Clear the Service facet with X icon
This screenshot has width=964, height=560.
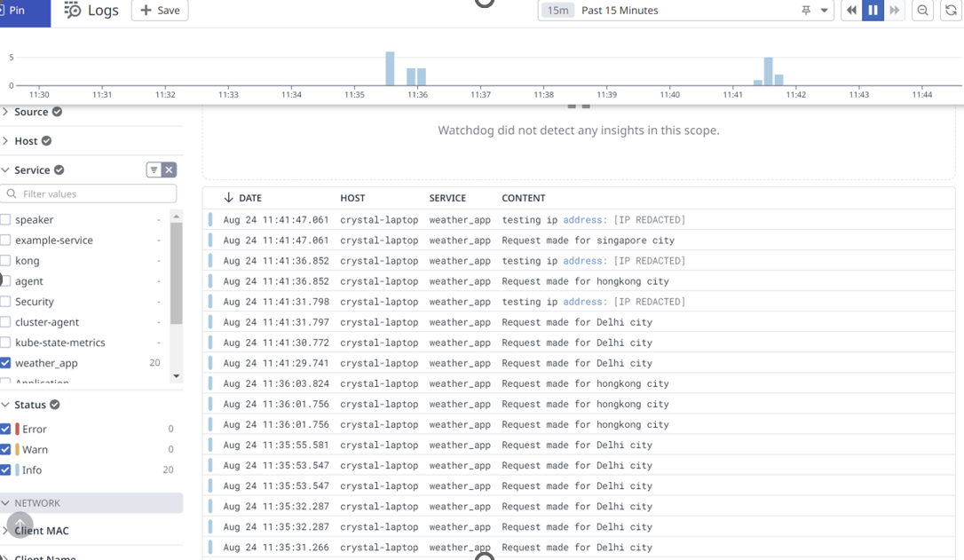(x=169, y=170)
